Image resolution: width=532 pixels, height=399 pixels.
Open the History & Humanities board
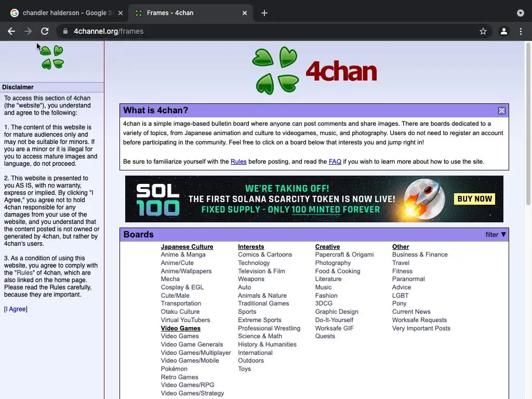(x=268, y=344)
